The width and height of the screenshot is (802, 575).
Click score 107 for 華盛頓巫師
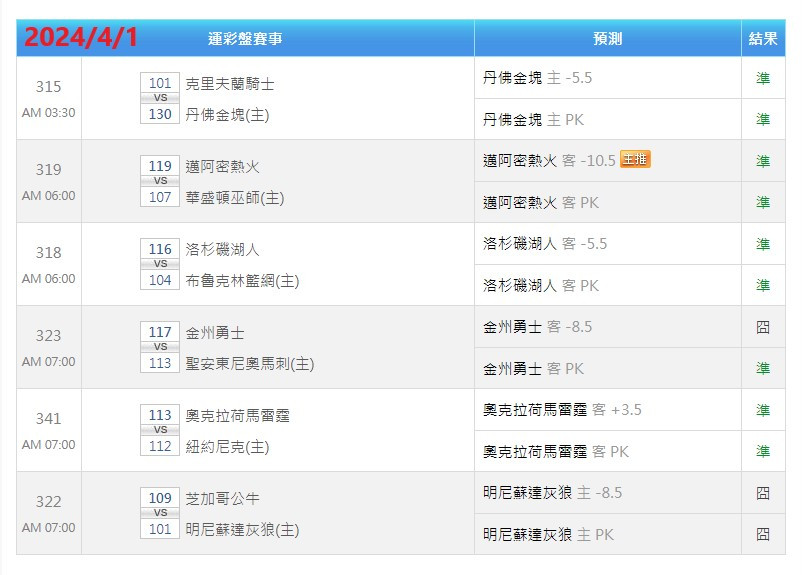coord(160,196)
